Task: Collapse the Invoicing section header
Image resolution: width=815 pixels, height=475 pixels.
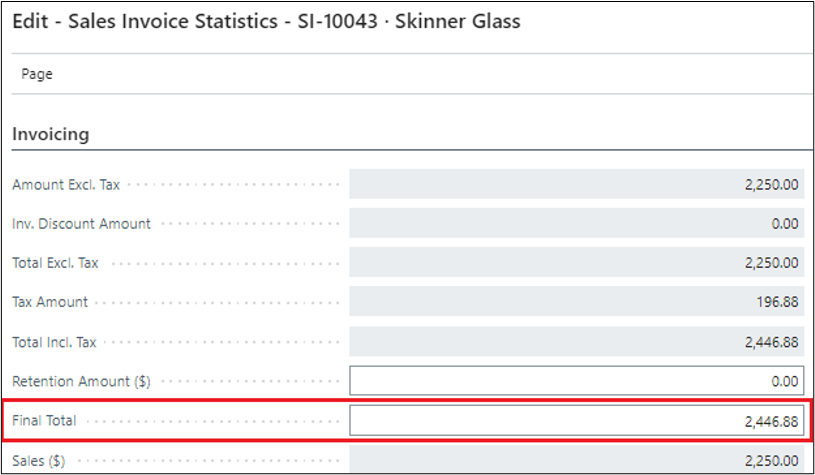Action: point(50,134)
